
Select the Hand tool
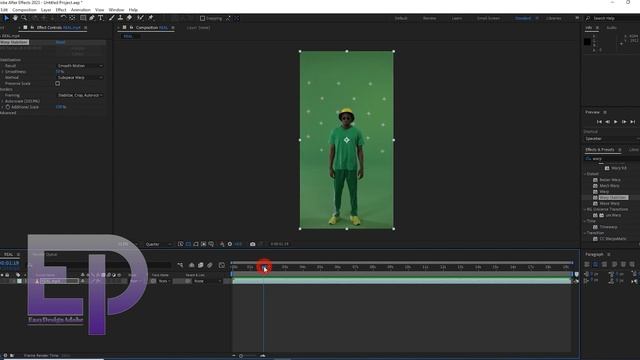point(15,18)
